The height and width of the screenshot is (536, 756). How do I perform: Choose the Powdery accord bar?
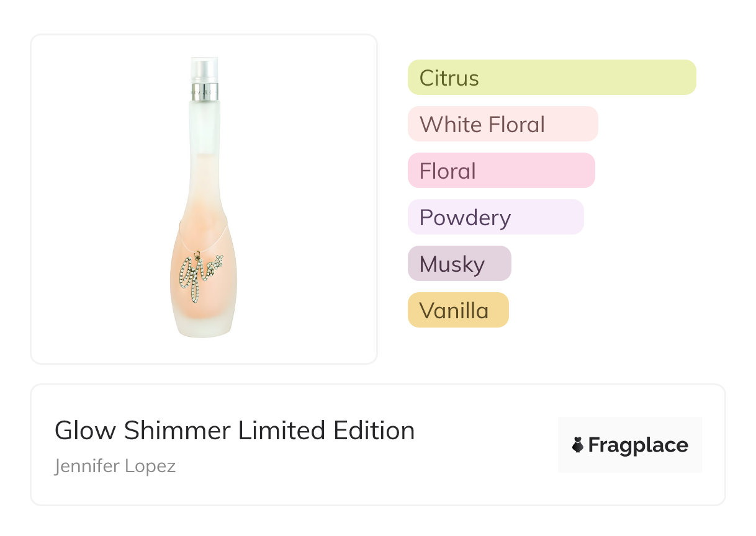click(495, 217)
